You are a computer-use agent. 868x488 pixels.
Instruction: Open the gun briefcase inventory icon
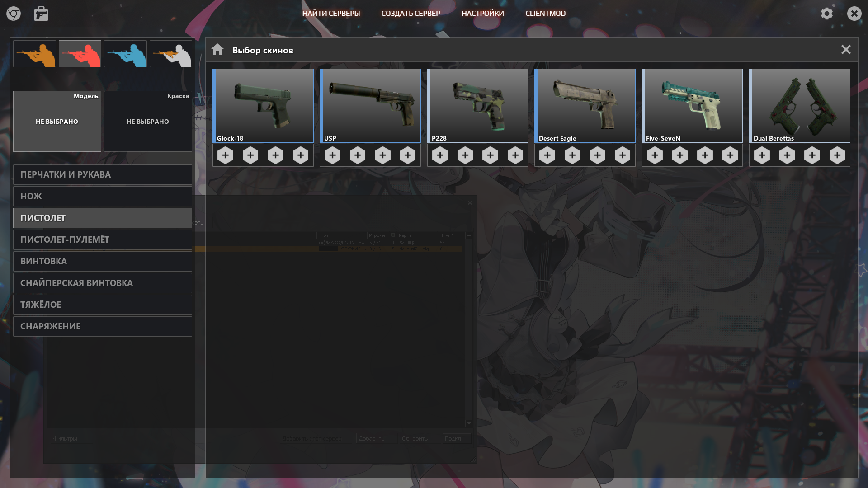(41, 14)
